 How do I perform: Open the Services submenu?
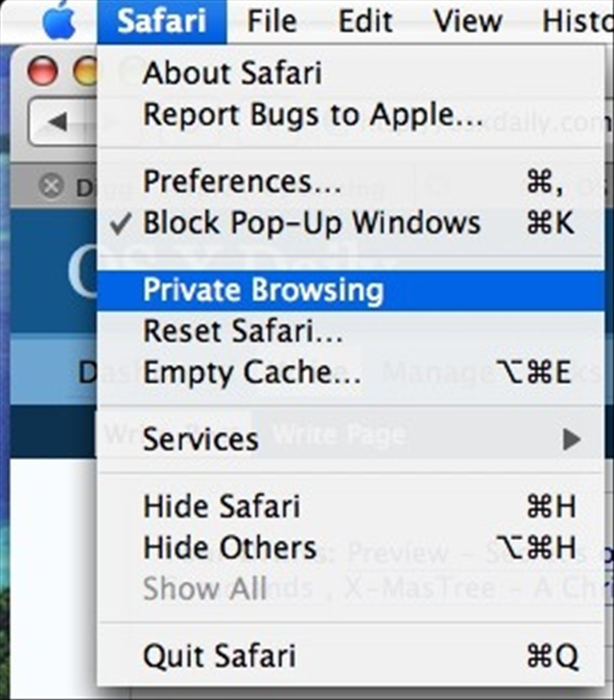351,439
